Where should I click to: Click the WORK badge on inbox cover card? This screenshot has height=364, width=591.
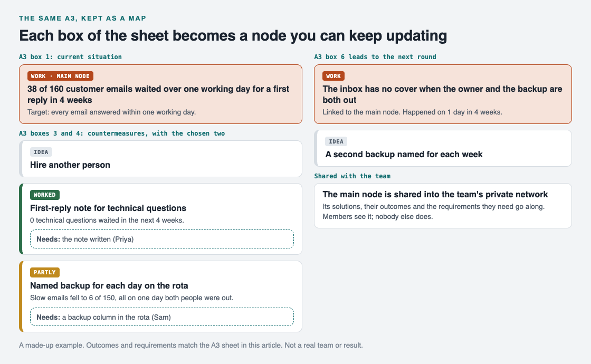pos(333,76)
